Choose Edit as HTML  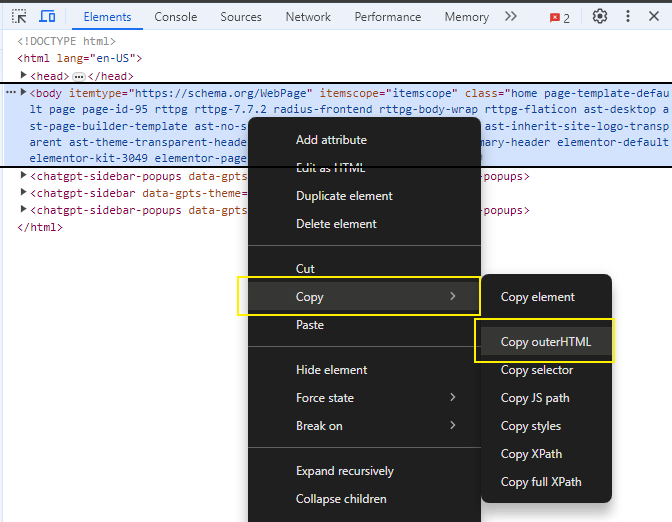364,168
